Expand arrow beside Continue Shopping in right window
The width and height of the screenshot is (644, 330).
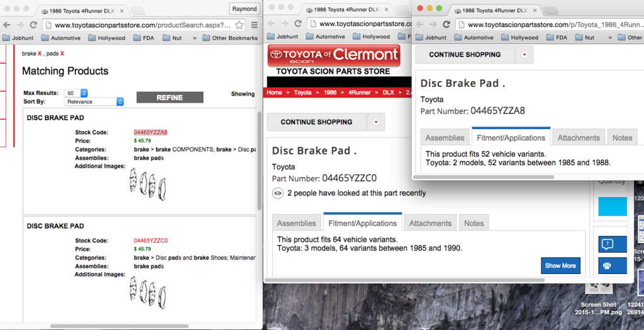click(525, 54)
